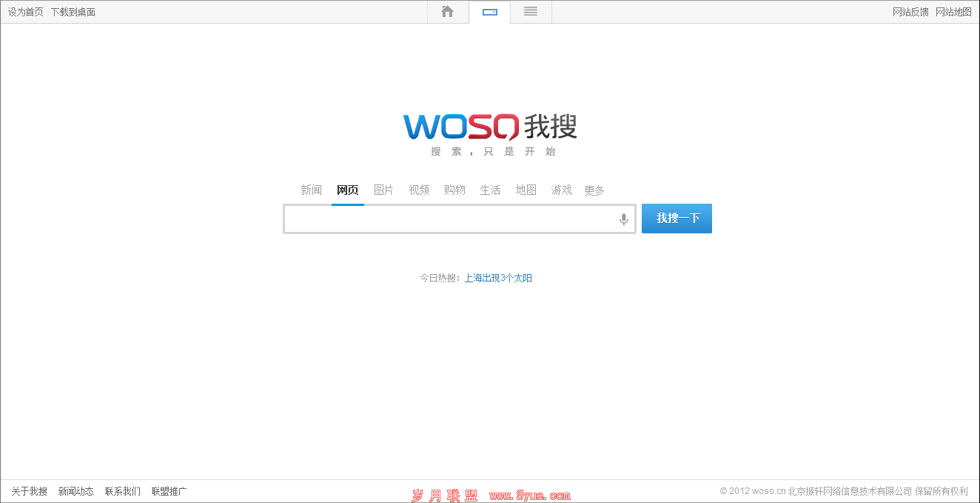Open the 购物 search tab
The image size is (980, 503).
click(454, 190)
